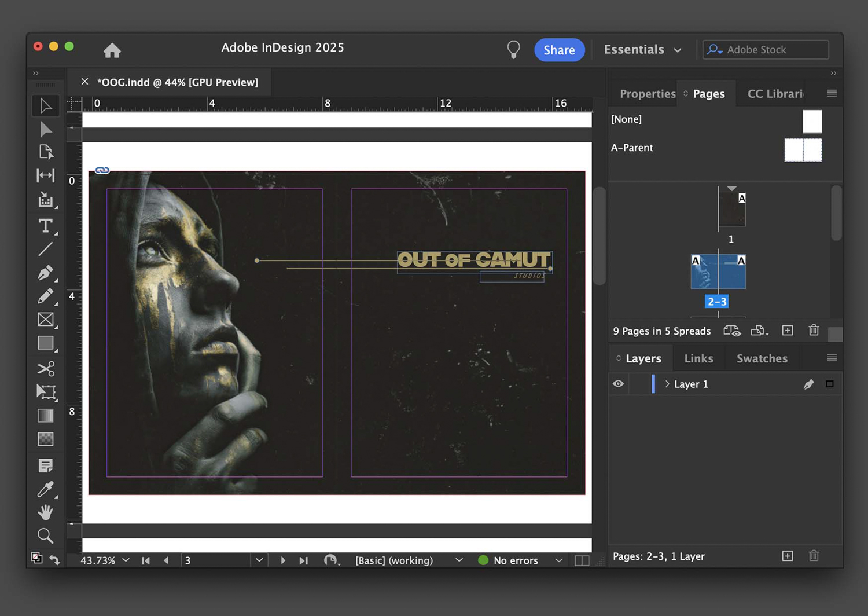This screenshot has width=868, height=616.
Task: Open the zoom percentage dropdown
Action: [x=126, y=560]
